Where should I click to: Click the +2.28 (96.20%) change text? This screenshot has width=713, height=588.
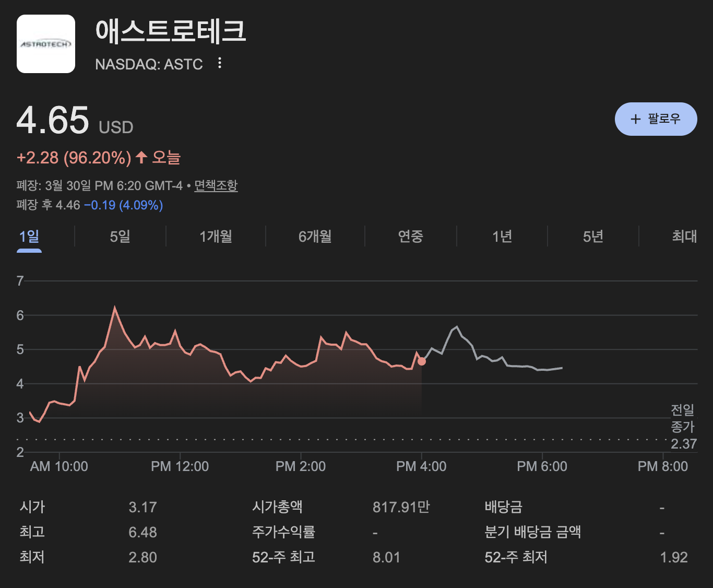click(74, 158)
